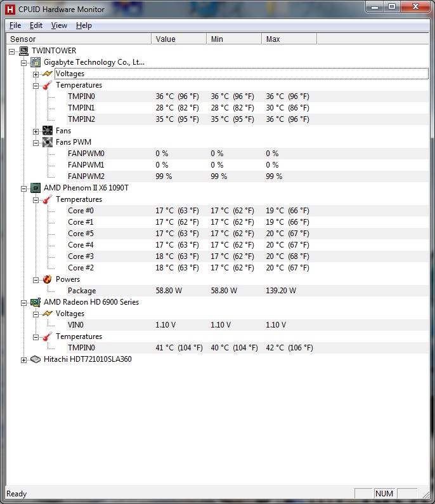Image resolution: width=435 pixels, height=504 pixels.
Task: Collapse the AMD Phenom II X6 node
Action: tap(23, 189)
